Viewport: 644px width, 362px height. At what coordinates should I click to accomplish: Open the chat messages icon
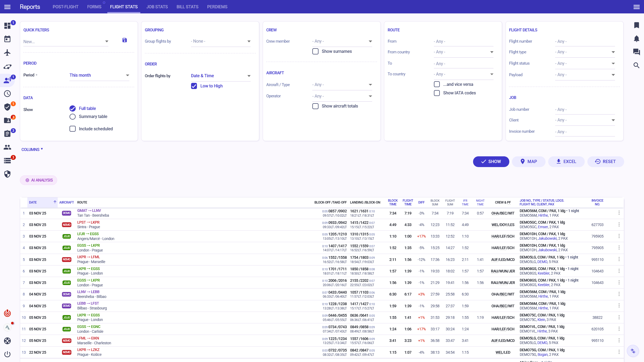[636, 52]
